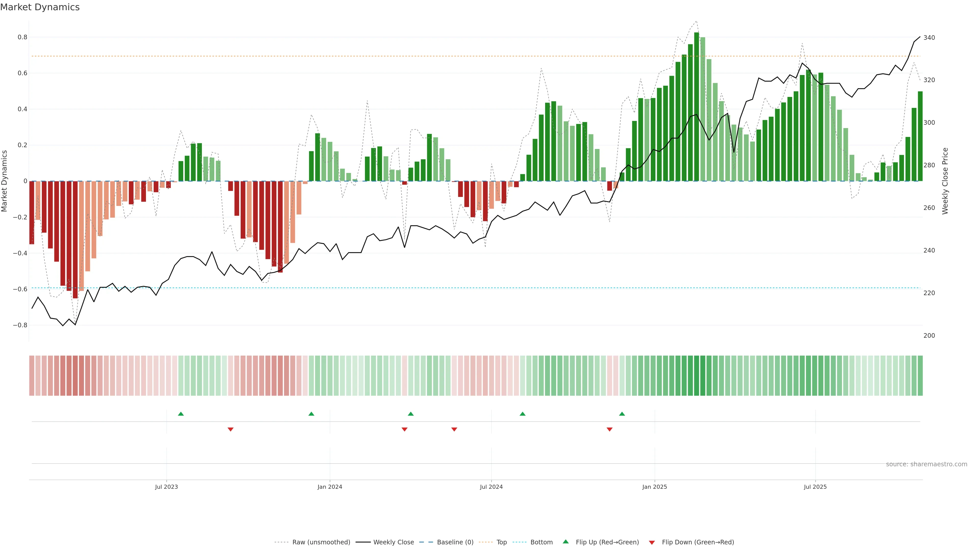Click the last green Flip Up triangle marker

tap(622, 414)
